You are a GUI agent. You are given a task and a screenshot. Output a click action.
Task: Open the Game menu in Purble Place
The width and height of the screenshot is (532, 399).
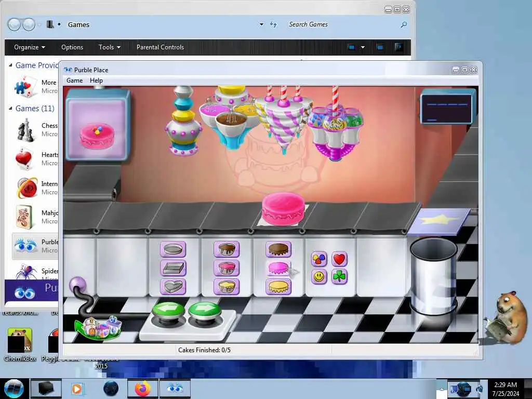(75, 81)
